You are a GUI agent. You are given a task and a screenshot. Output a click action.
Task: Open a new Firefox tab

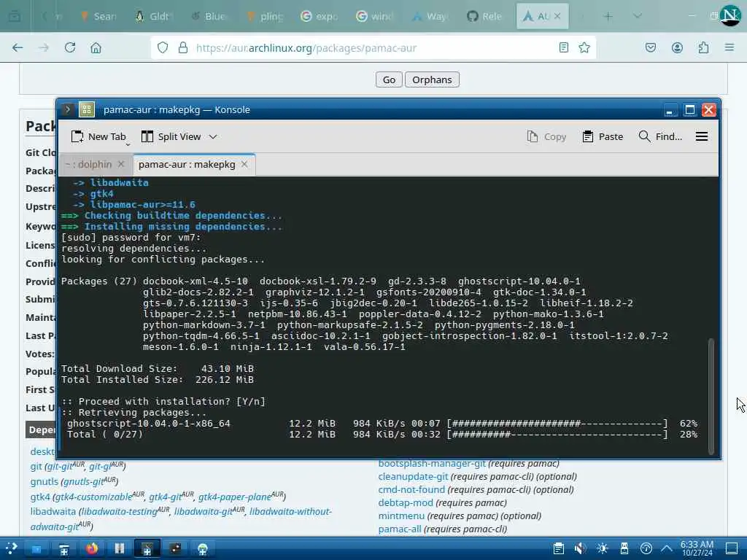[x=608, y=17]
